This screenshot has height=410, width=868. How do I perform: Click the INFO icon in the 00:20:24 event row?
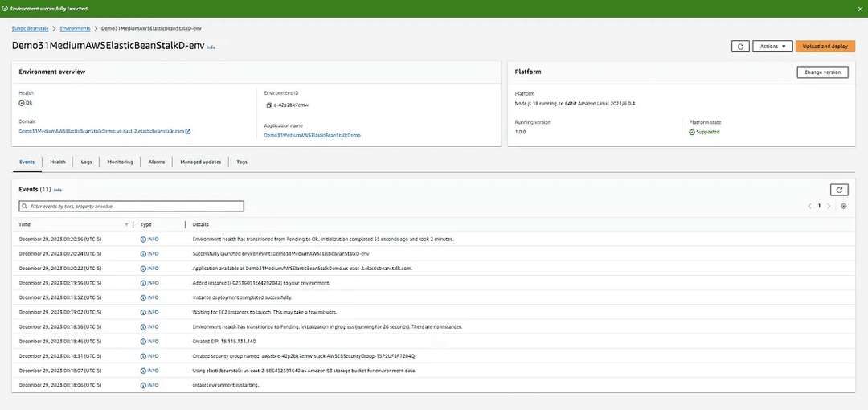[143, 254]
